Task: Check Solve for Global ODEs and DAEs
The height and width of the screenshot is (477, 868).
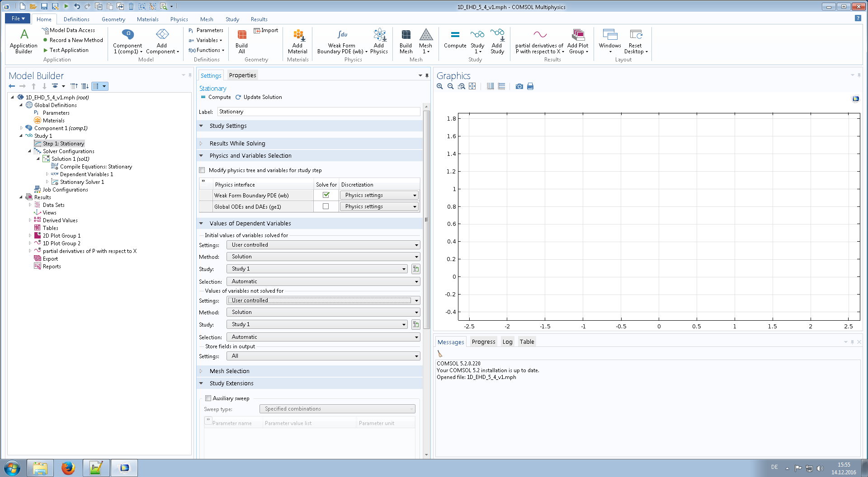Action: click(x=326, y=206)
